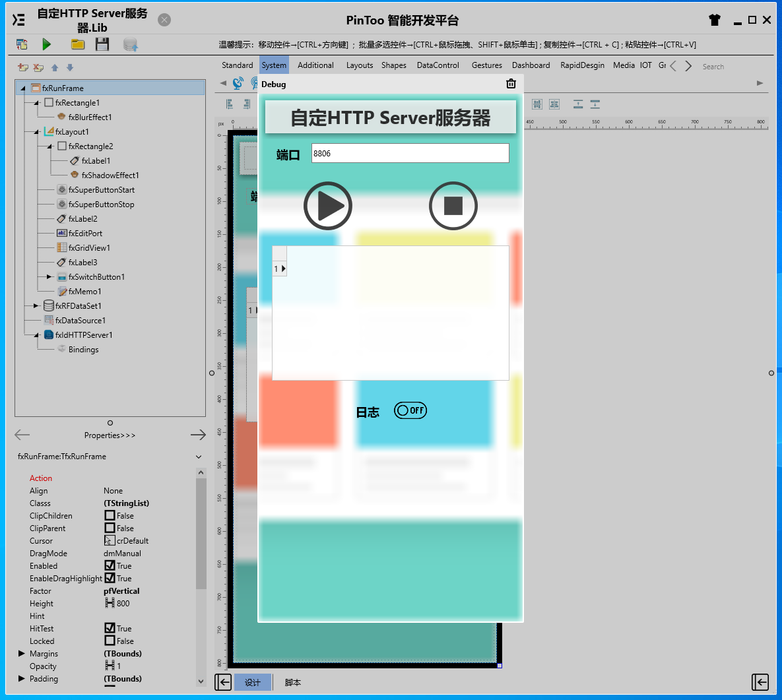Click the send to back icon
Viewport: 782px width, 700px height.
tap(595, 104)
